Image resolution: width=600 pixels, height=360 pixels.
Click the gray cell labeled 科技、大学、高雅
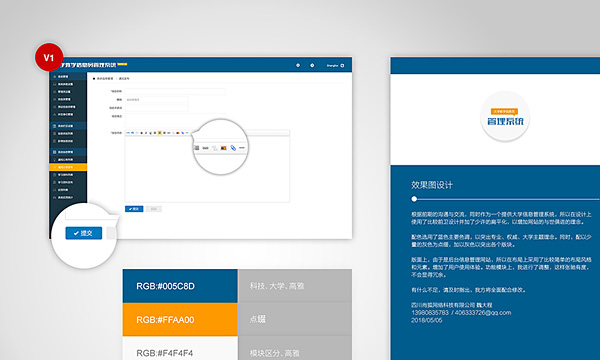click(295, 286)
